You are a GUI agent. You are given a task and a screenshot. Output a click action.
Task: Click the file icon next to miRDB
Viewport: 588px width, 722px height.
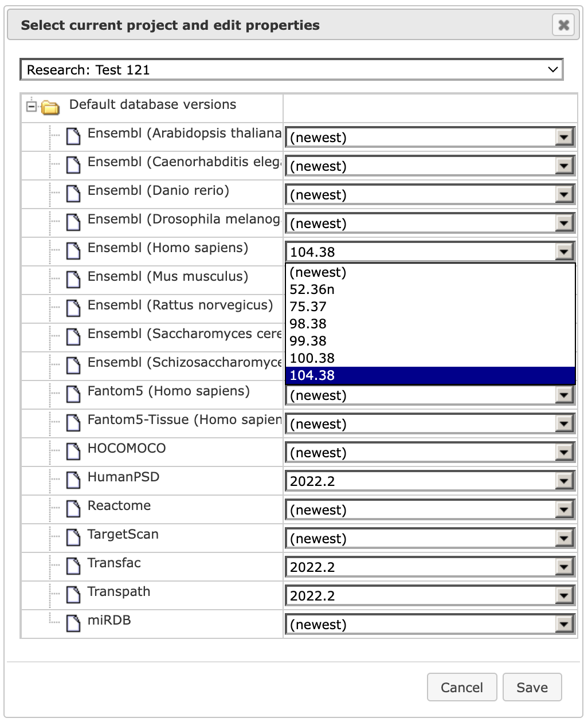(73, 623)
